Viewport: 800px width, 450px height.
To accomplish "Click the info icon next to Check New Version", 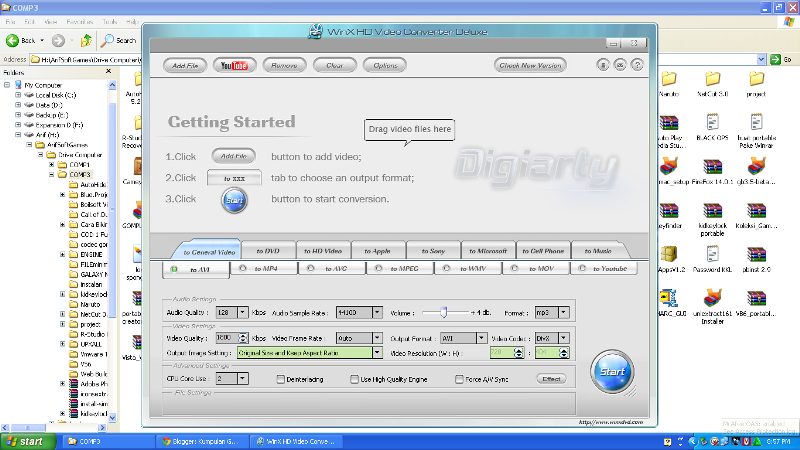I will tap(603, 65).
